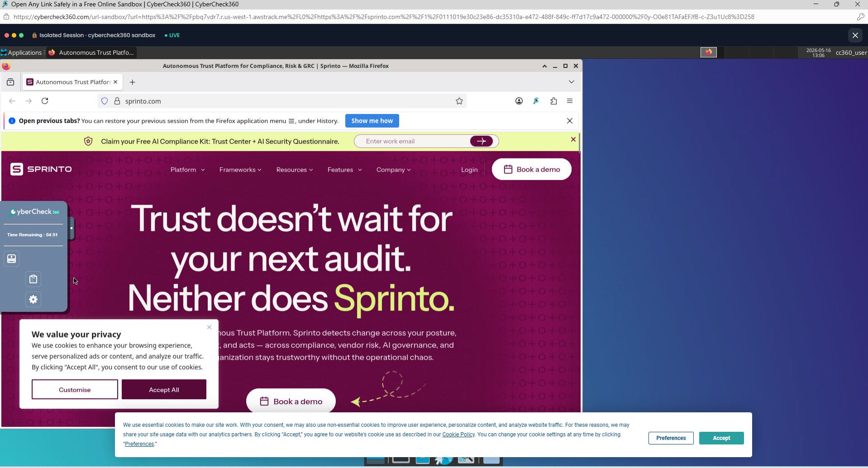Click the We value your privacy heading
The image size is (868, 468).
point(76,334)
